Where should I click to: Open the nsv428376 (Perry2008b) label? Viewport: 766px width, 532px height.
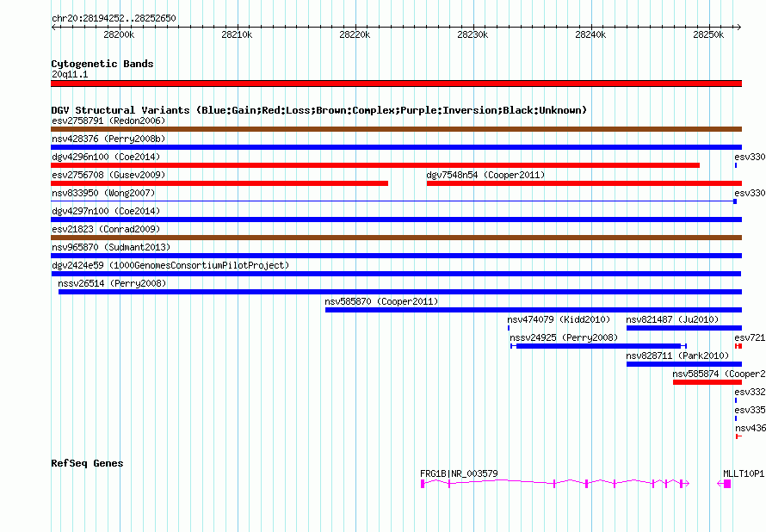[x=108, y=139]
